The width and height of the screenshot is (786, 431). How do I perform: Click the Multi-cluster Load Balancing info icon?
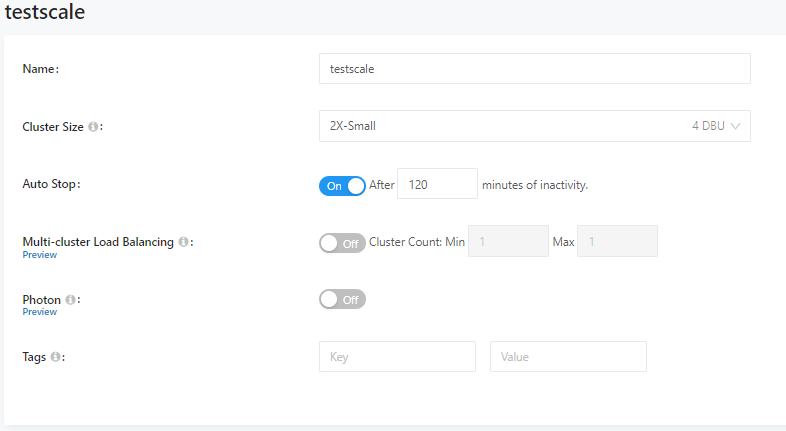pyautogui.click(x=183, y=242)
